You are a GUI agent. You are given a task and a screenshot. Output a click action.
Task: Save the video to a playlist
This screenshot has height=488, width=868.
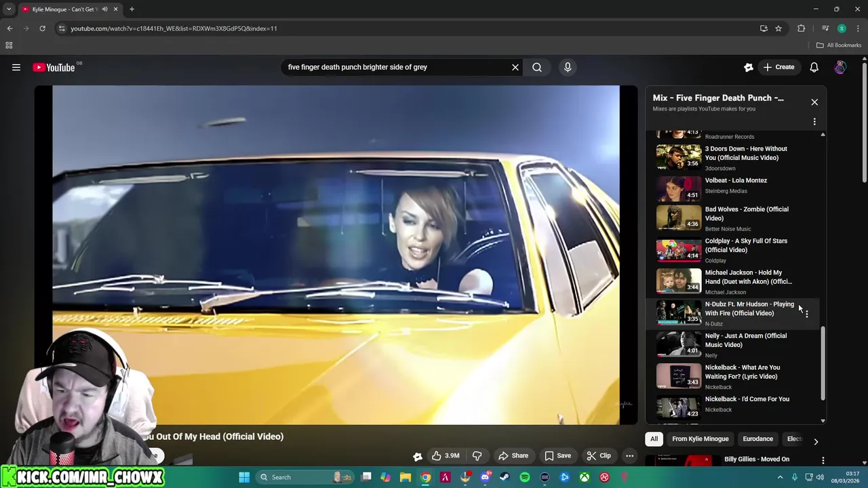tap(558, 455)
